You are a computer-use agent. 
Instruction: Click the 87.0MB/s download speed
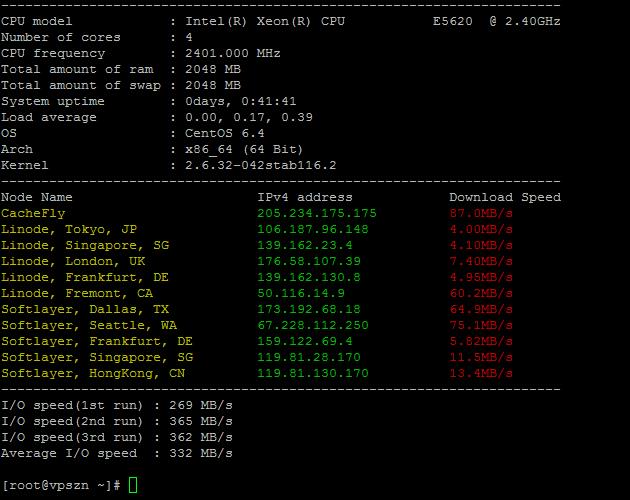coord(481,213)
